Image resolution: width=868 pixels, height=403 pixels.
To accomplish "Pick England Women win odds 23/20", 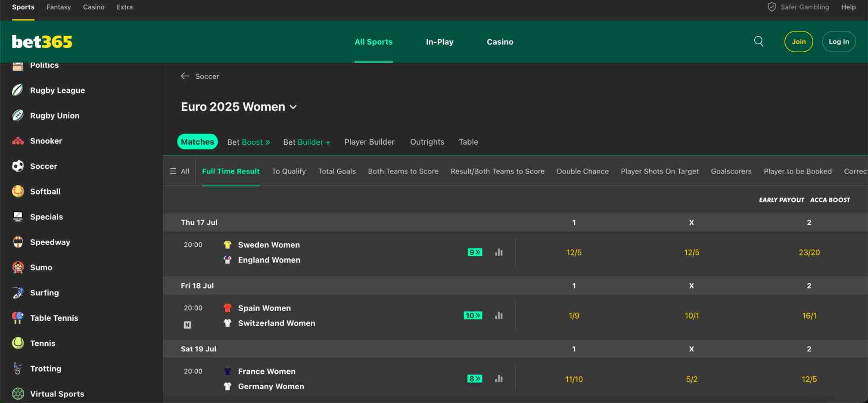I will (809, 252).
